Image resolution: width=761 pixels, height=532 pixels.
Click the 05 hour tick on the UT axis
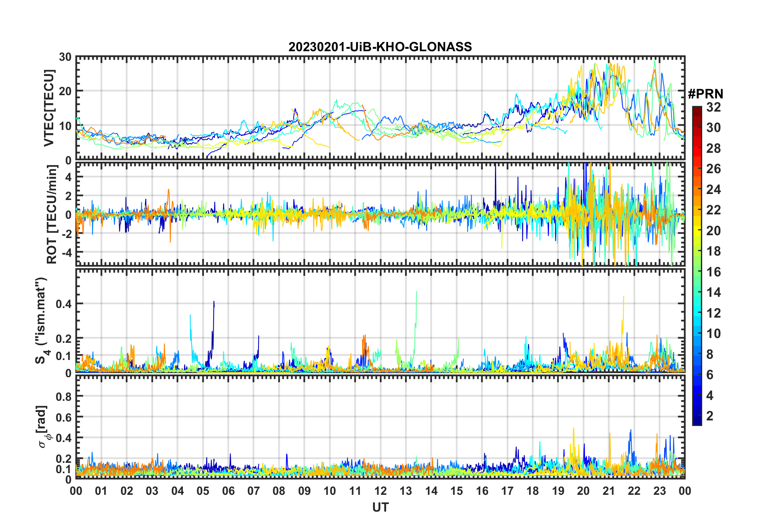(203, 491)
